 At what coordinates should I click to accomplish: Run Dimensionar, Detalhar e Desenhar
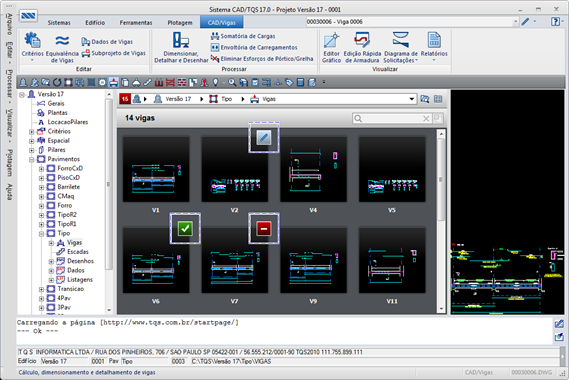click(181, 47)
